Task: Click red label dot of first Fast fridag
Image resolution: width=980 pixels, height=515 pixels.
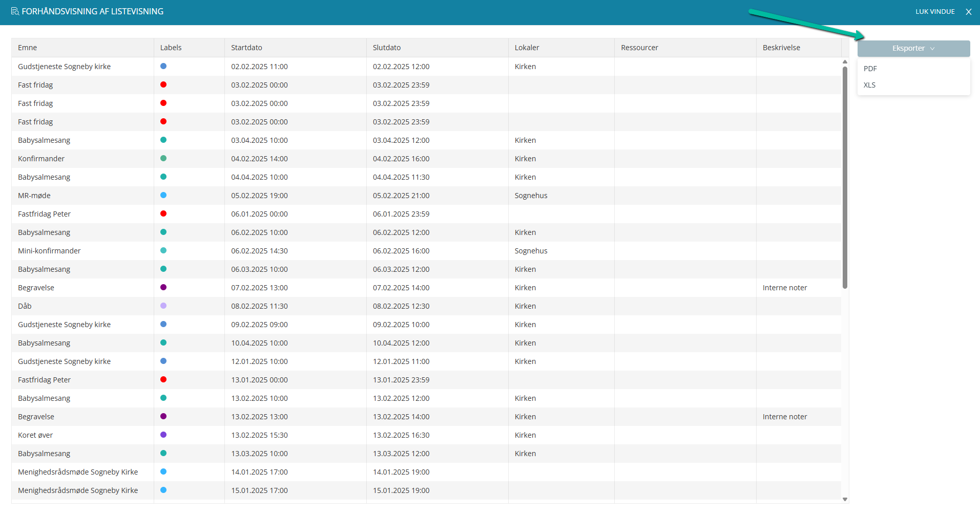Action: pos(163,84)
